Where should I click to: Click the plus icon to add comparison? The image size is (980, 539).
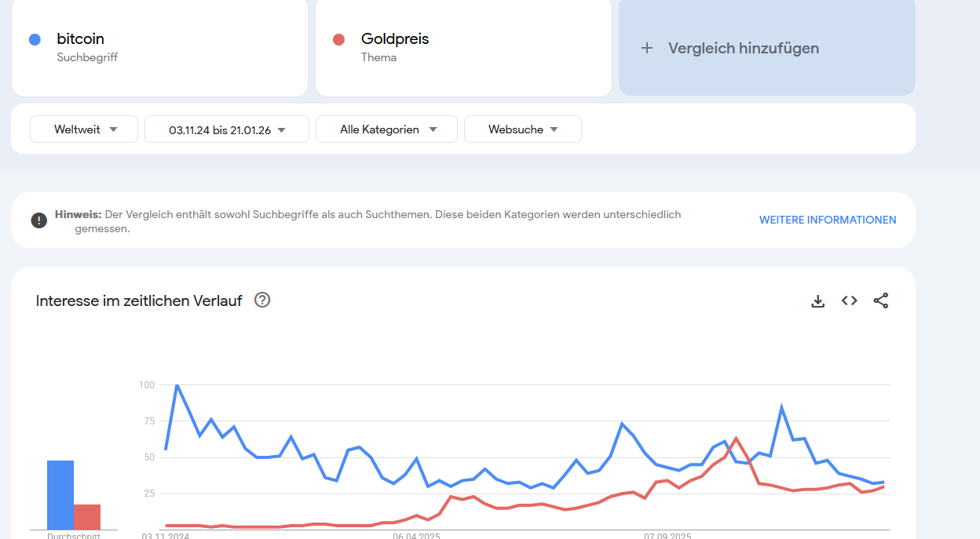click(647, 48)
